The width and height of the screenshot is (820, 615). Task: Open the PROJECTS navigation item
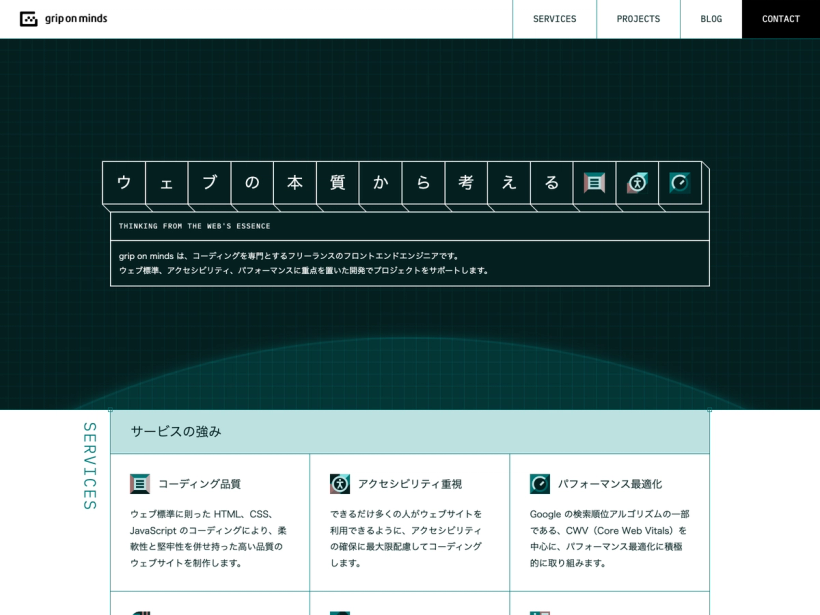[x=638, y=19]
